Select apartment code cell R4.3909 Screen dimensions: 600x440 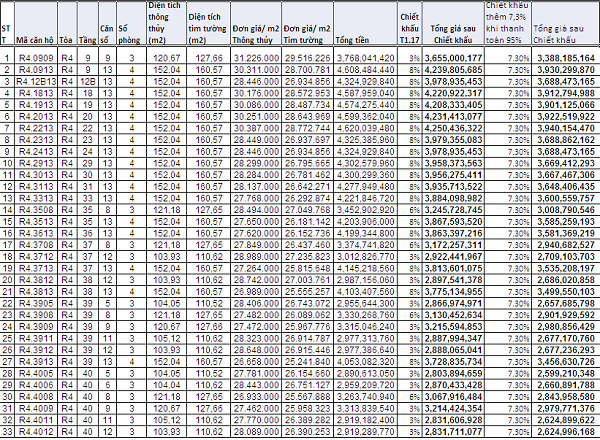point(36,327)
